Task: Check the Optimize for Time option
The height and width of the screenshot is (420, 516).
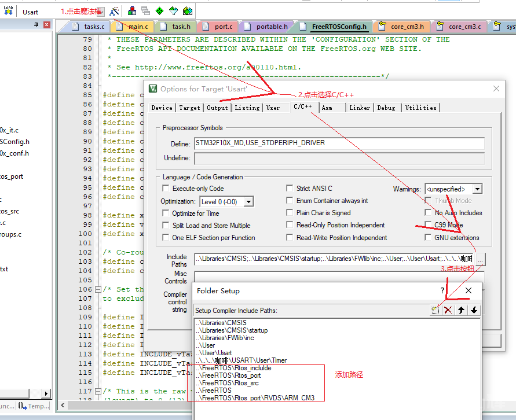Action: [166, 213]
